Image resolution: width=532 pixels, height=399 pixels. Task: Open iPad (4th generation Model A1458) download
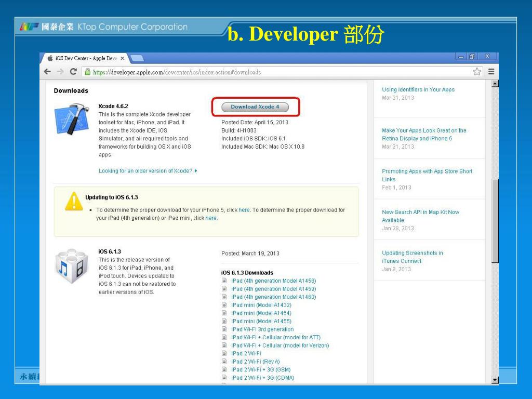pos(273,281)
